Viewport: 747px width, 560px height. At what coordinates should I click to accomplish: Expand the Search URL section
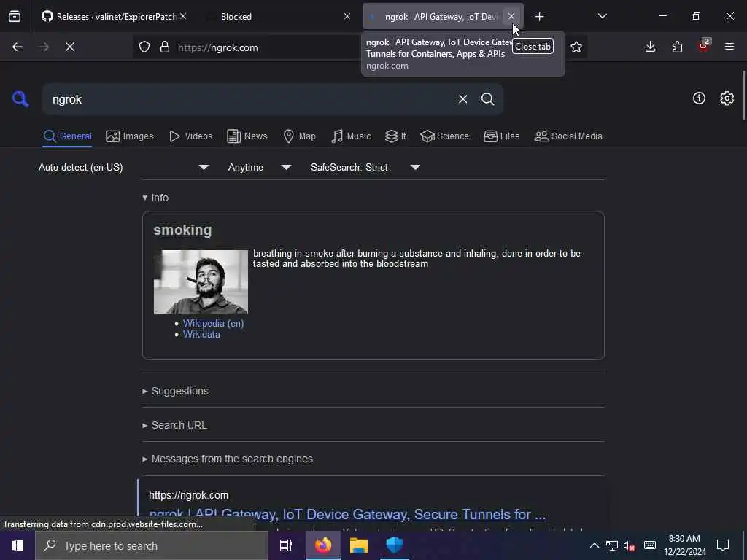pyautogui.click(x=174, y=425)
